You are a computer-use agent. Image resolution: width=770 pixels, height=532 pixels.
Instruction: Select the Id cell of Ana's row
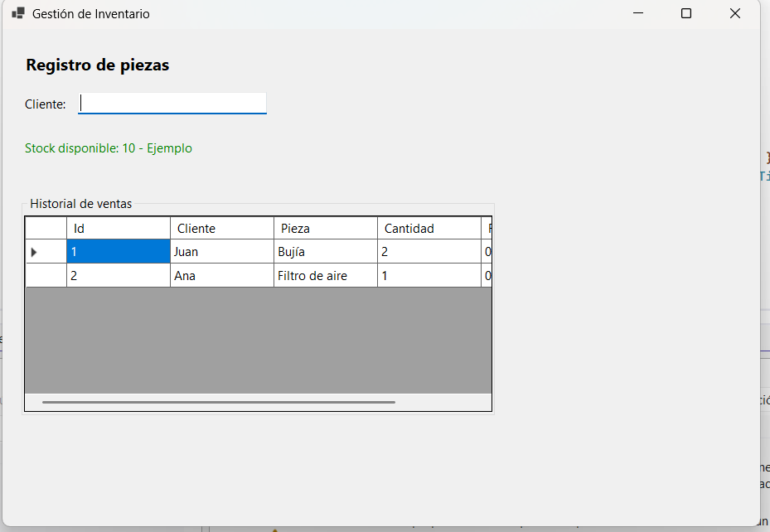pos(118,276)
